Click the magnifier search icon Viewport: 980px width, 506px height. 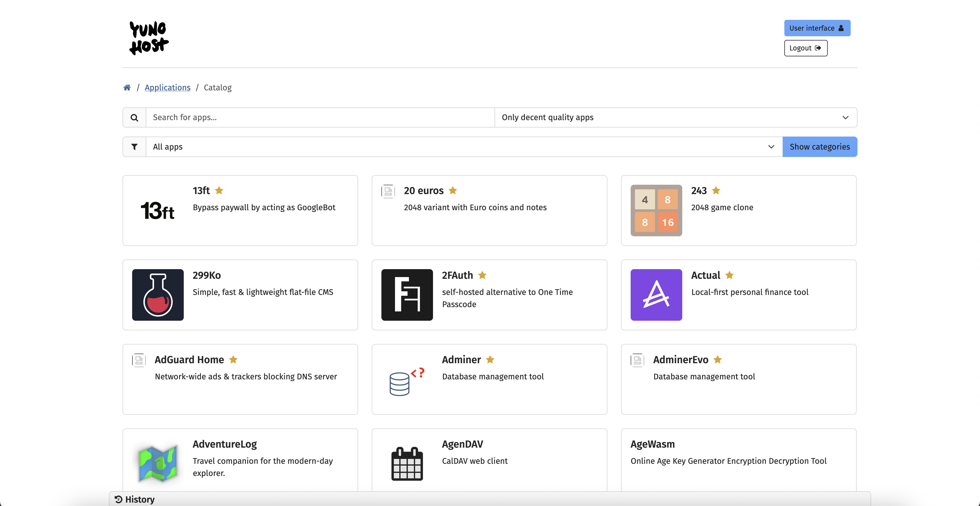[x=134, y=118]
